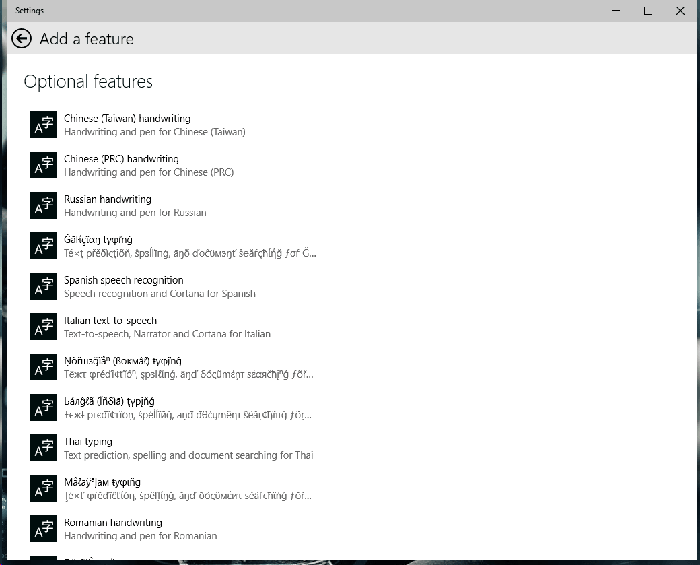
Task: Click the Spanish speech recognition icon
Action: [44, 286]
